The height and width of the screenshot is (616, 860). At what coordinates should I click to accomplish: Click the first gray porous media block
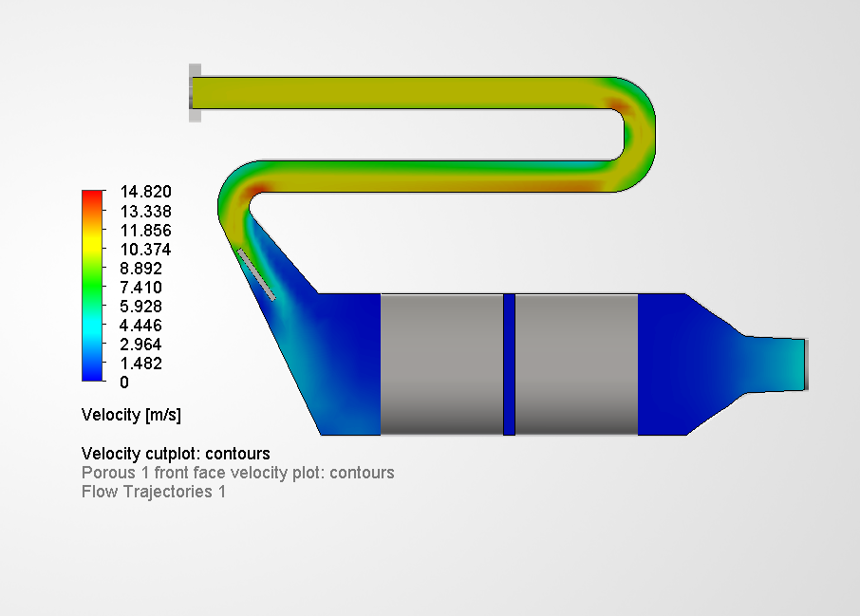(439, 364)
